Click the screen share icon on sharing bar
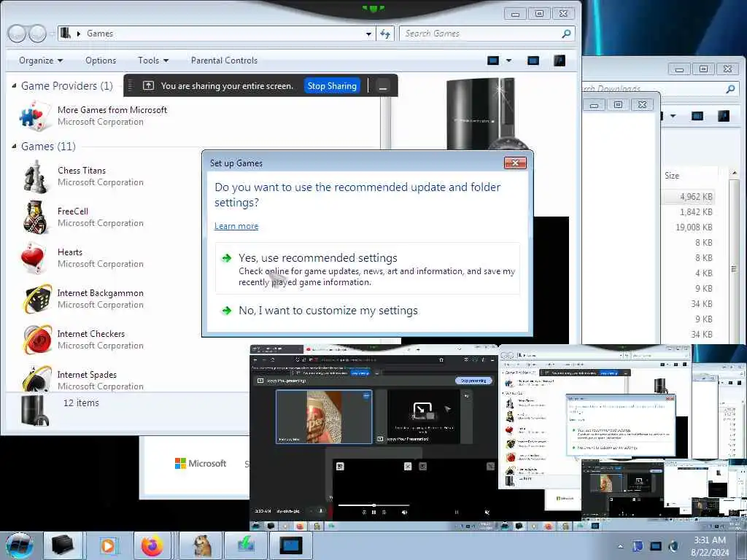747x560 pixels. click(x=148, y=86)
